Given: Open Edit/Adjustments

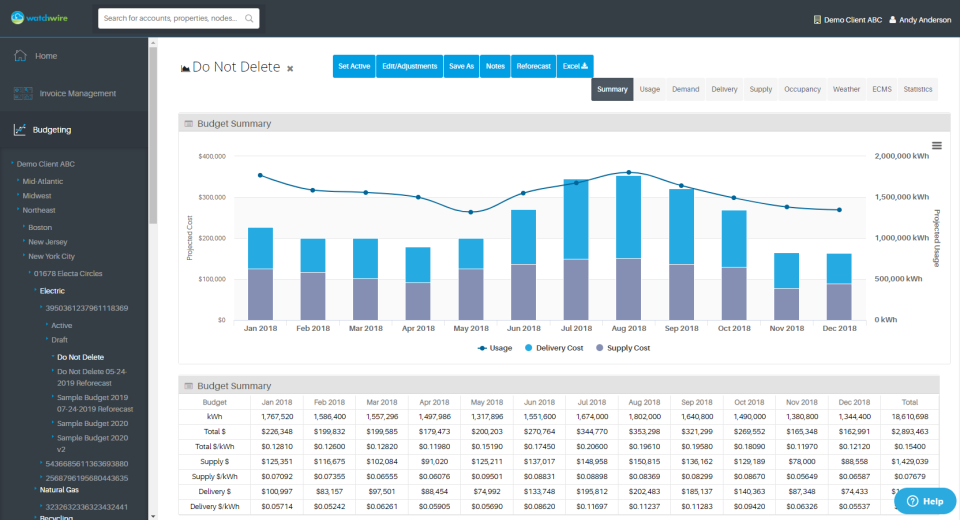Looking at the screenshot, I should pos(410,66).
